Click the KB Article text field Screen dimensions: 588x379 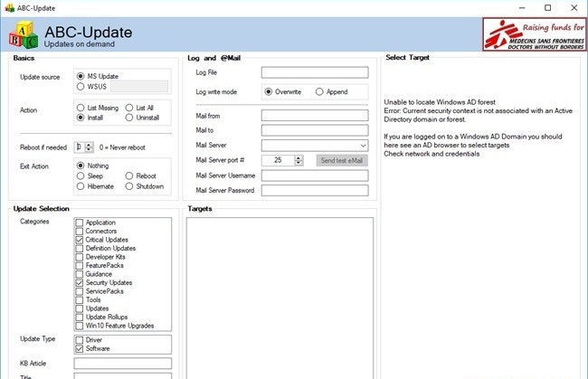tap(122, 363)
